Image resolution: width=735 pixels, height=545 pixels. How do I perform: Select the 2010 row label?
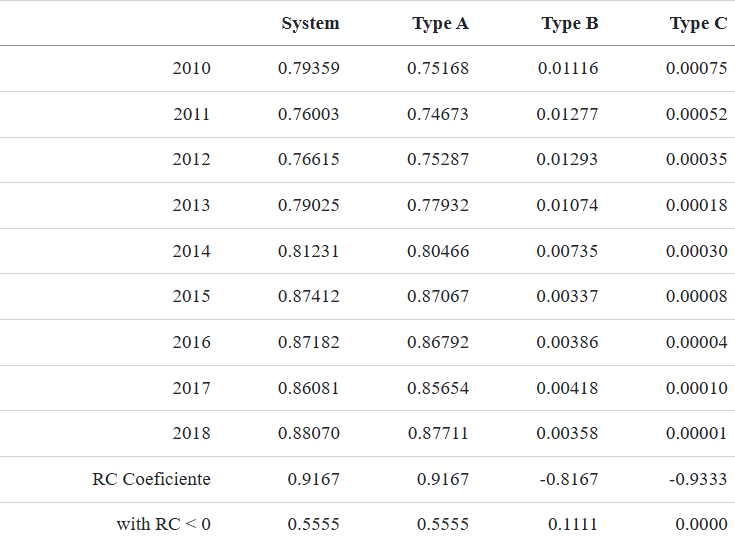tap(191, 69)
